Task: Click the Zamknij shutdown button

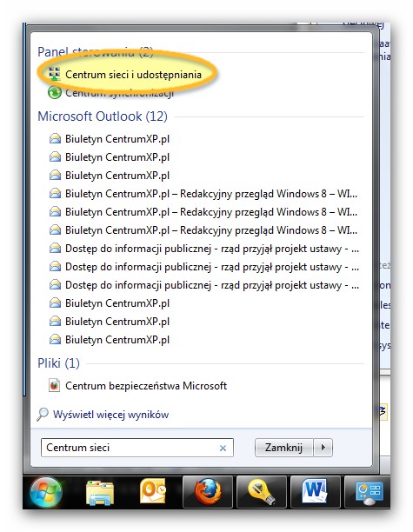Action: pos(283,448)
